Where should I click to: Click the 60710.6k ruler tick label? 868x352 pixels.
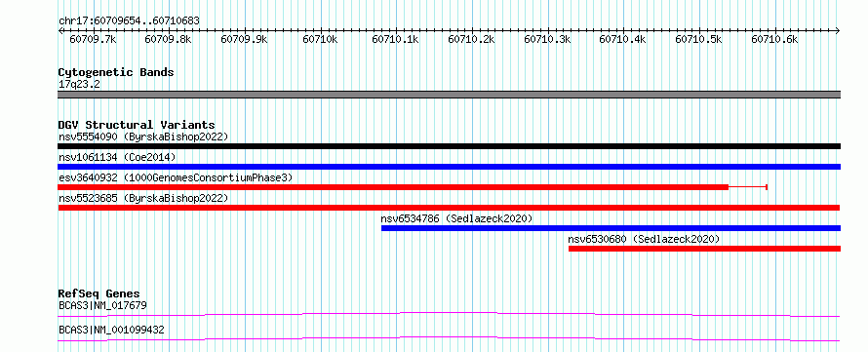pyautogui.click(x=774, y=39)
